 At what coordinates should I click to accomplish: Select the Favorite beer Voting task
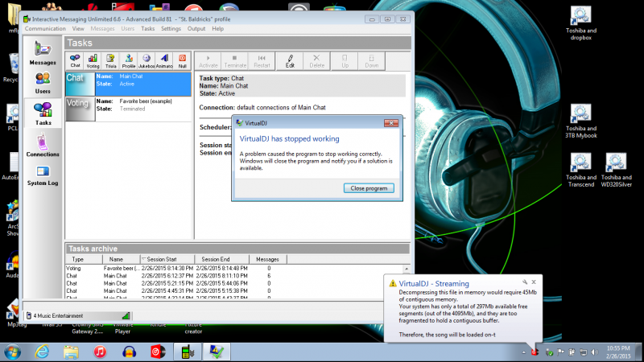(129, 109)
